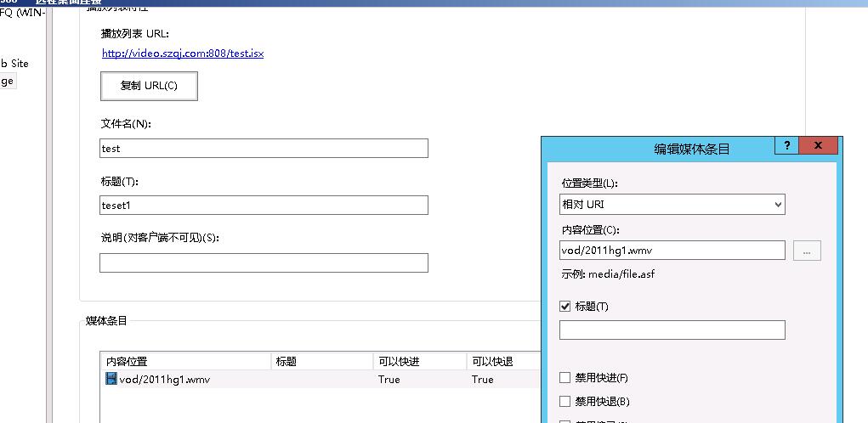Click the 复制 URL(C) button
The height and width of the screenshot is (423, 868).
149,86
